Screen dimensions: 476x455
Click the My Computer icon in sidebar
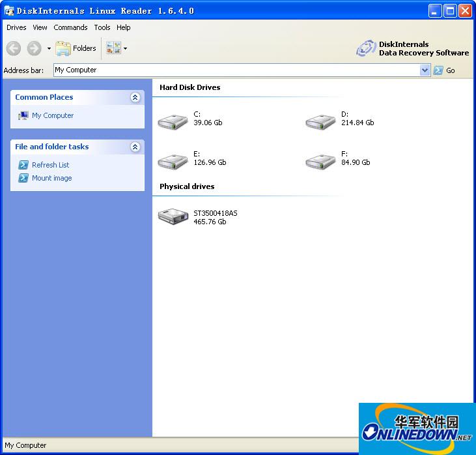(23, 115)
